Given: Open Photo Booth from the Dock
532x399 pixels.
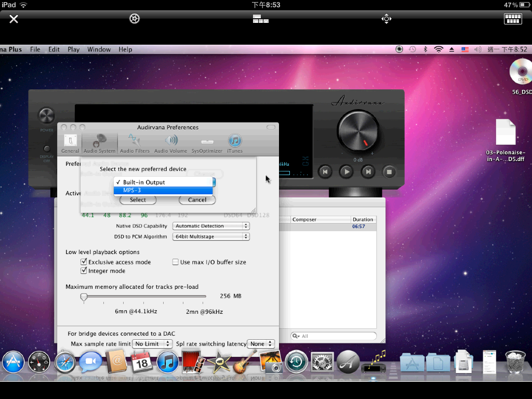Looking at the screenshot, I should (x=193, y=362).
